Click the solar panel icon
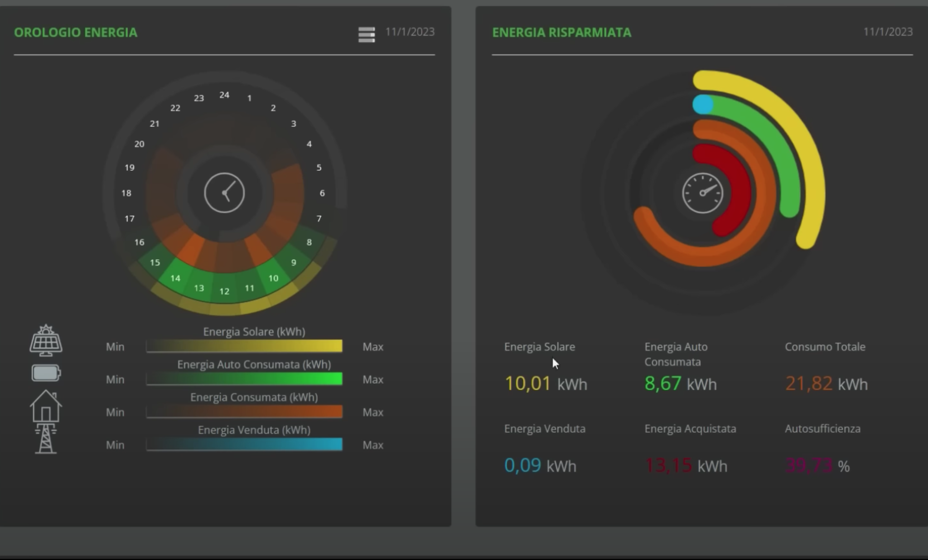928x560 pixels. coord(46,340)
